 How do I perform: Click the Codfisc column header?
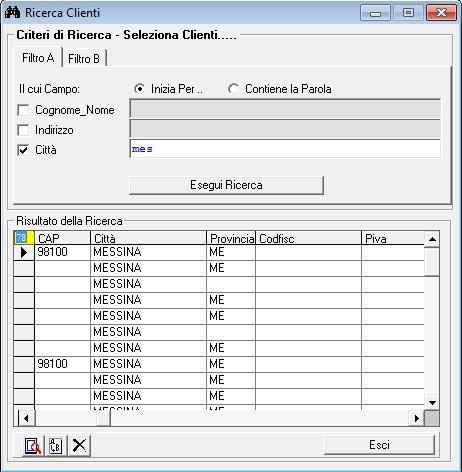coord(308,238)
